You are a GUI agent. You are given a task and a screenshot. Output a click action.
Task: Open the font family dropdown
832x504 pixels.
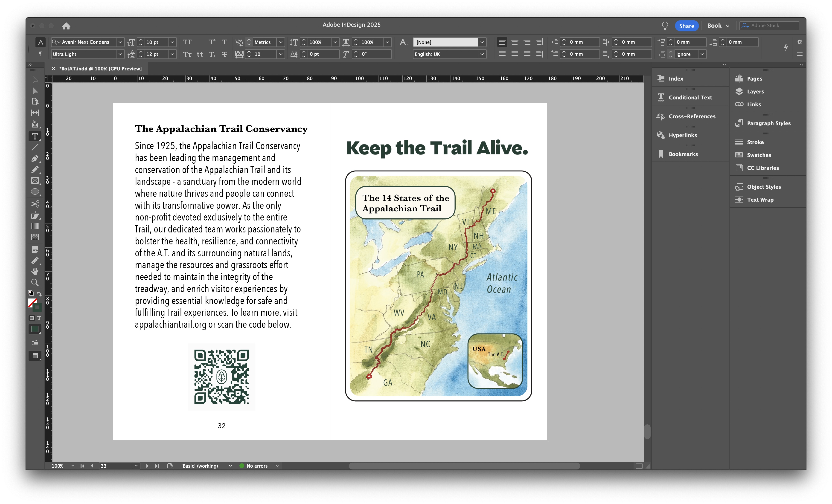(120, 42)
